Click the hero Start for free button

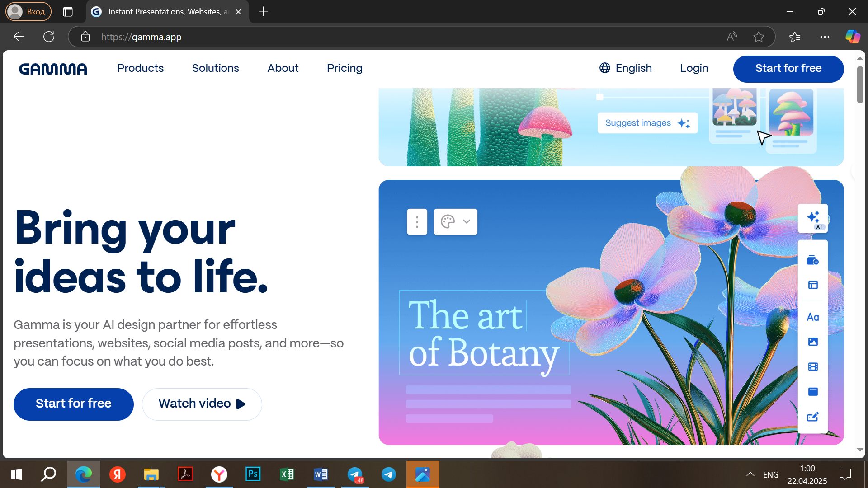(x=74, y=404)
